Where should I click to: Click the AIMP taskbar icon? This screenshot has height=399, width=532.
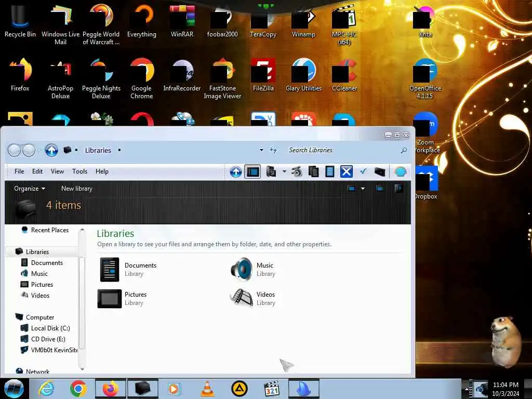[x=240, y=389]
